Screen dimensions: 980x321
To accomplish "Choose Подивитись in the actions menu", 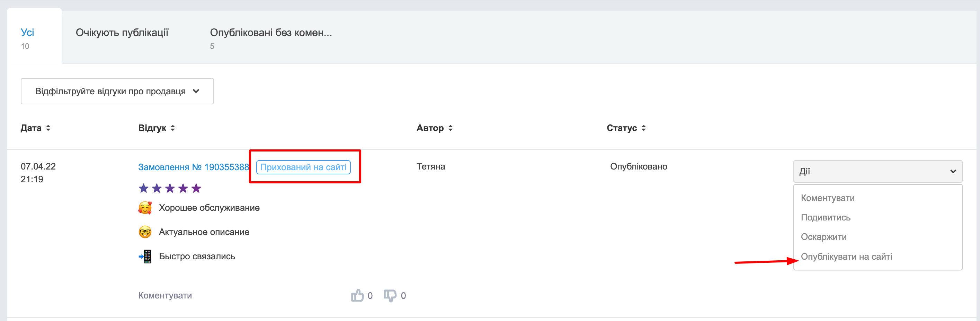I will click(826, 217).
